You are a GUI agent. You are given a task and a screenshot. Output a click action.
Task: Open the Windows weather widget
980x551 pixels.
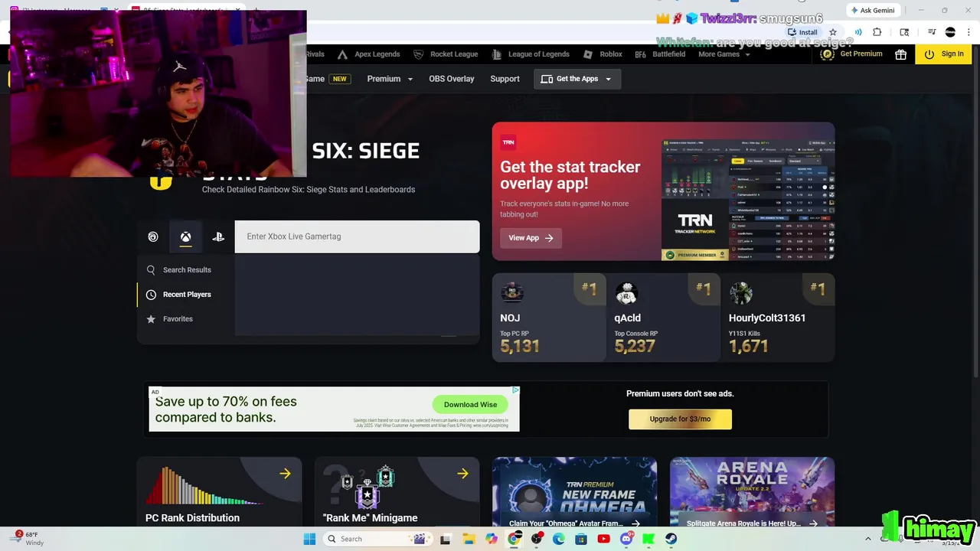point(28,539)
